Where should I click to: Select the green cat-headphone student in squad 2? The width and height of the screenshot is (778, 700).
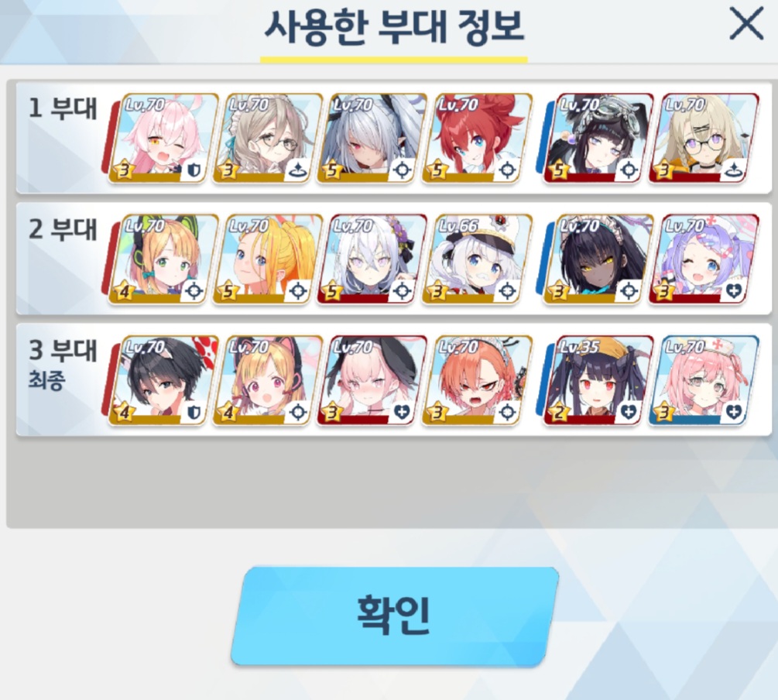tap(163, 259)
